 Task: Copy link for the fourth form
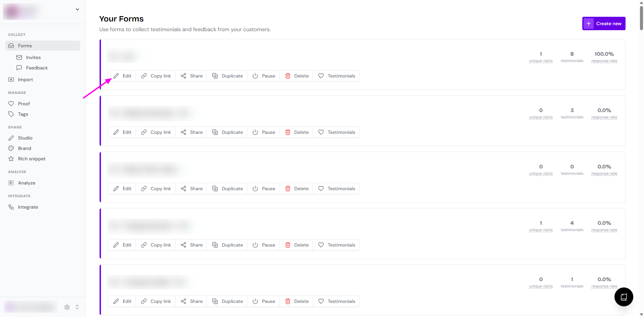coord(156,245)
